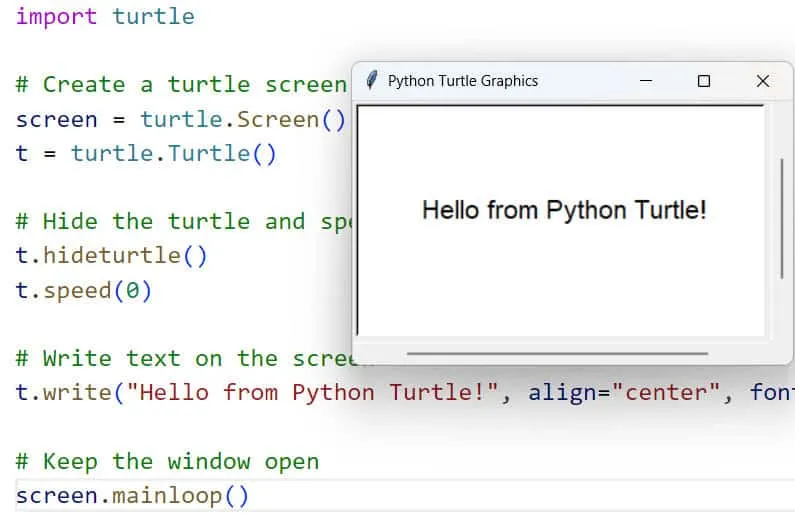Click the "# Keep the window open" comment

click(167, 461)
